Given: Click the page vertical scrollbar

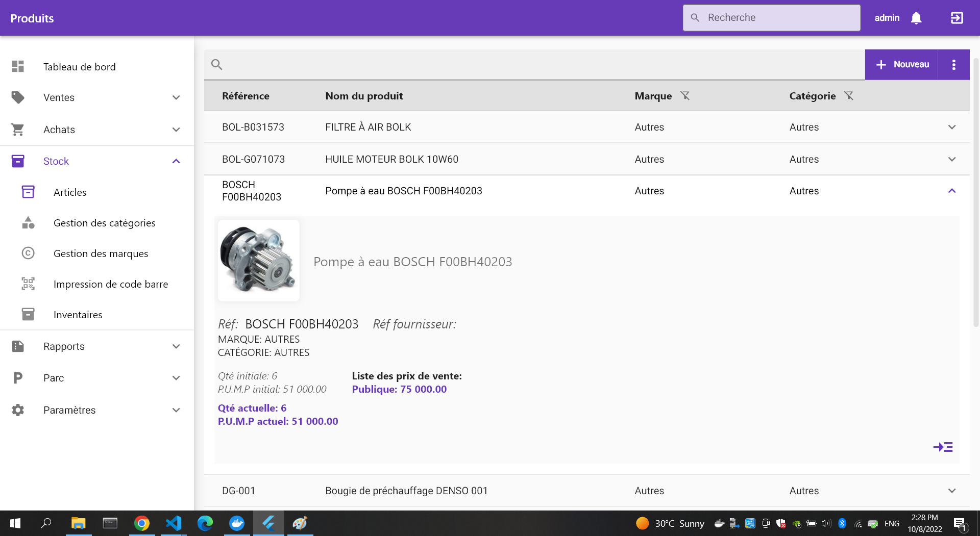Looking at the screenshot, I should click(976, 191).
